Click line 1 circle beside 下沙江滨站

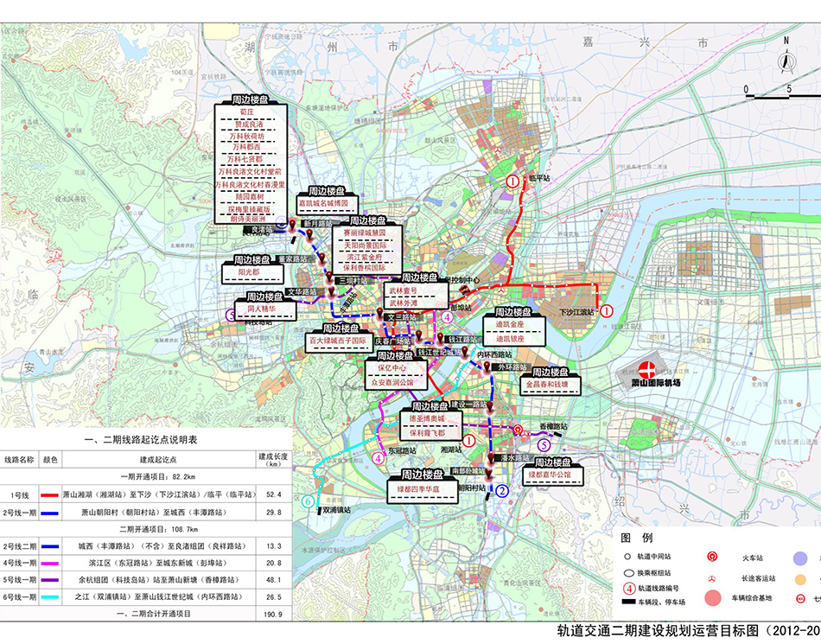click(606, 311)
